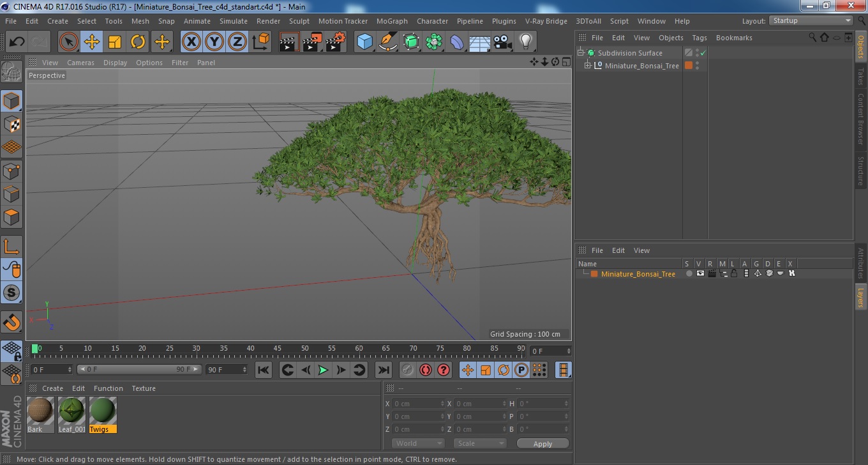Click the Undo arrow icon
The image size is (868, 465).
click(x=17, y=42)
